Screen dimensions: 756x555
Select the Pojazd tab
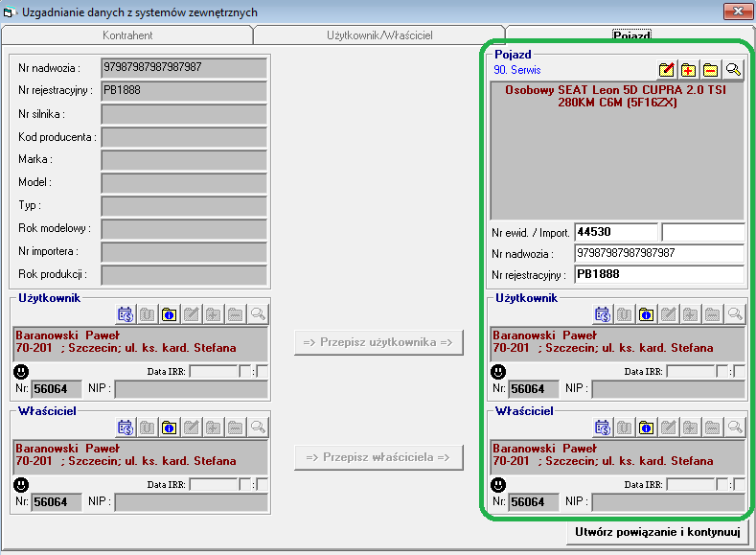631,35
